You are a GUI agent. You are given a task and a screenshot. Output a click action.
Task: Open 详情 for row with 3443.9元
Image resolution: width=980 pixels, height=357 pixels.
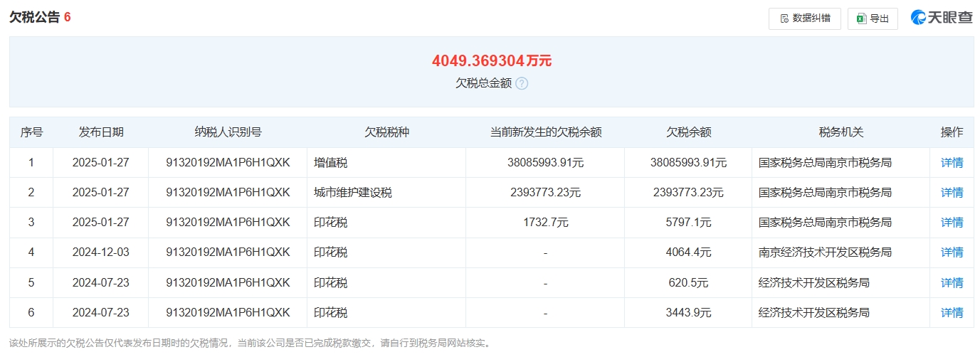[x=952, y=312]
